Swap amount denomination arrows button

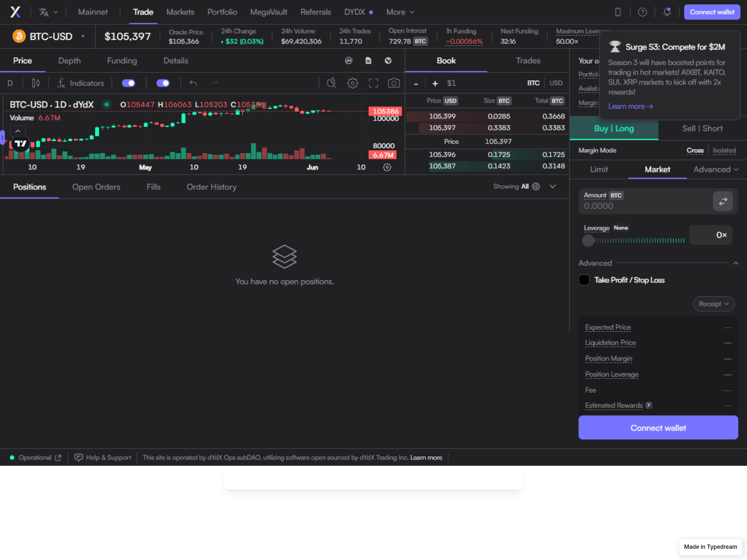click(x=723, y=201)
